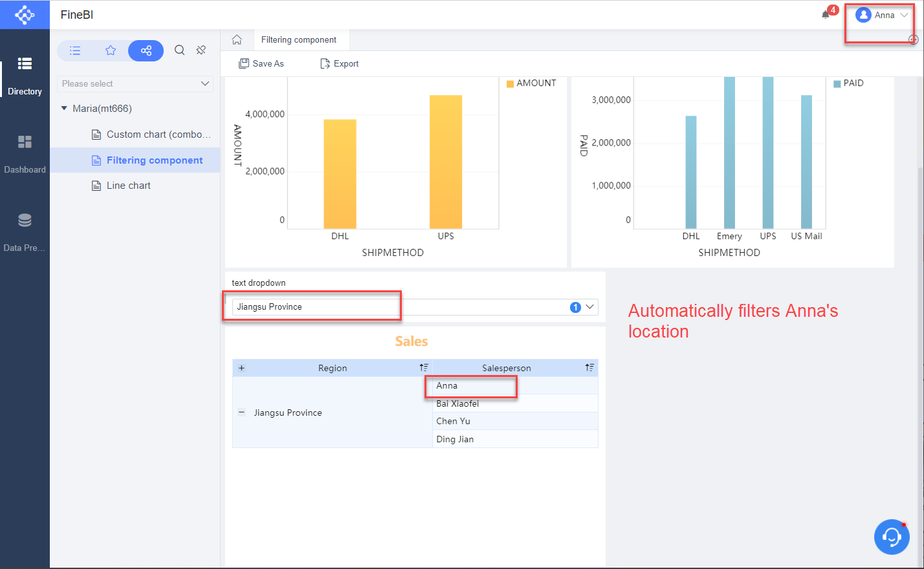
Task: Click the DHL bar in AMOUNT chart
Action: pos(340,174)
